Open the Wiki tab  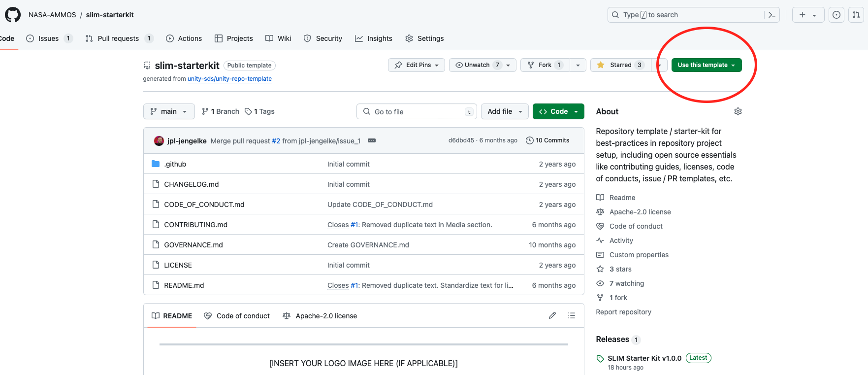click(278, 38)
